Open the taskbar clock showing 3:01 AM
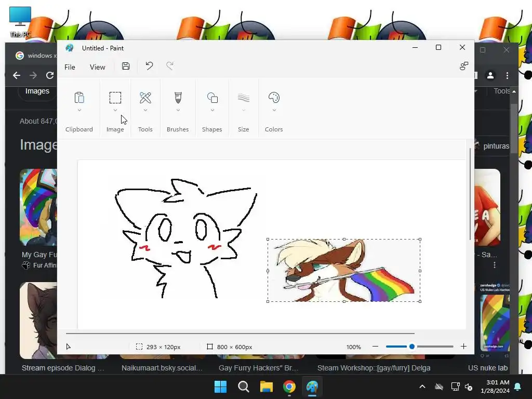Viewport: 532px width, 399px height. click(495, 387)
